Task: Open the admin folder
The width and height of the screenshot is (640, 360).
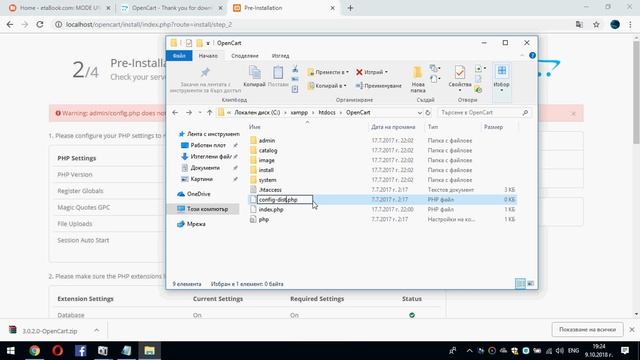Action: pyautogui.click(x=267, y=140)
